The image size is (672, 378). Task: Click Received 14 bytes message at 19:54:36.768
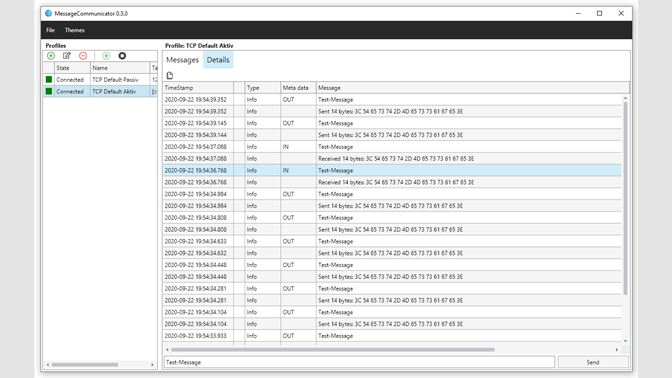tap(396, 182)
